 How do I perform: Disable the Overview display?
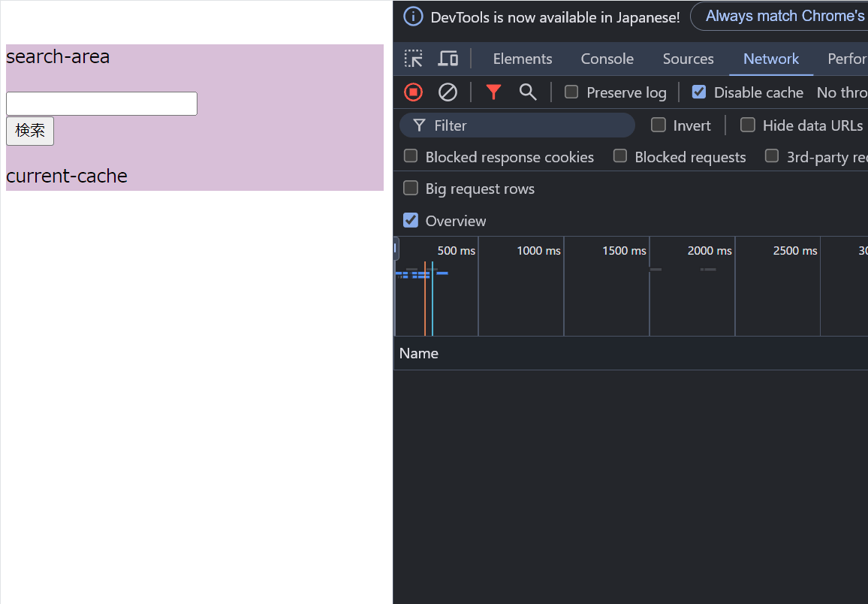coord(411,220)
